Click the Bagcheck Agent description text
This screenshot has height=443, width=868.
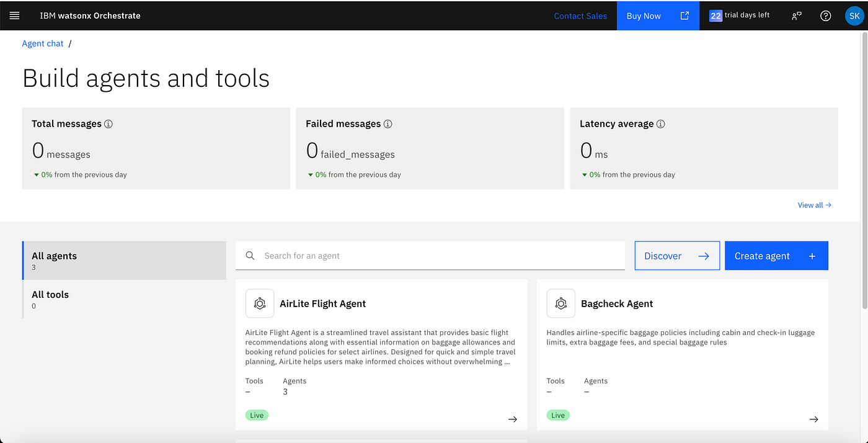click(x=681, y=338)
